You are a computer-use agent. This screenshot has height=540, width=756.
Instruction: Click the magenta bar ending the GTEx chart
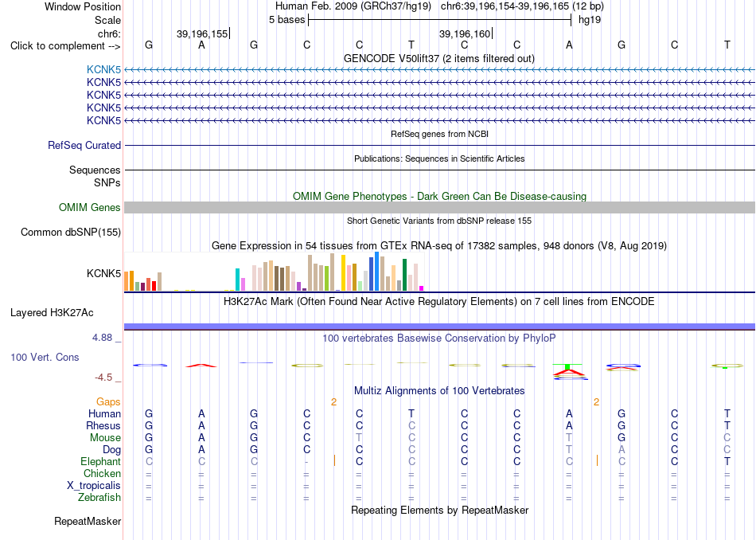pyautogui.click(x=422, y=288)
